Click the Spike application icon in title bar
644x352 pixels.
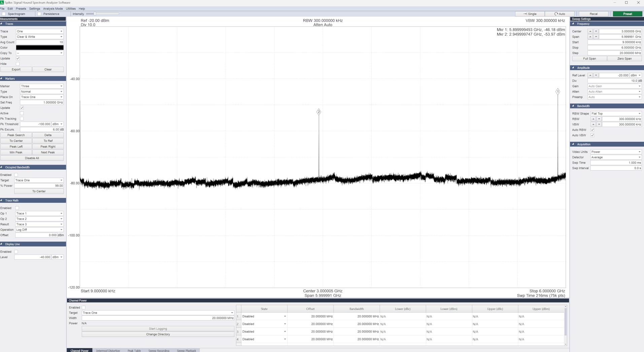tap(2, 2)
